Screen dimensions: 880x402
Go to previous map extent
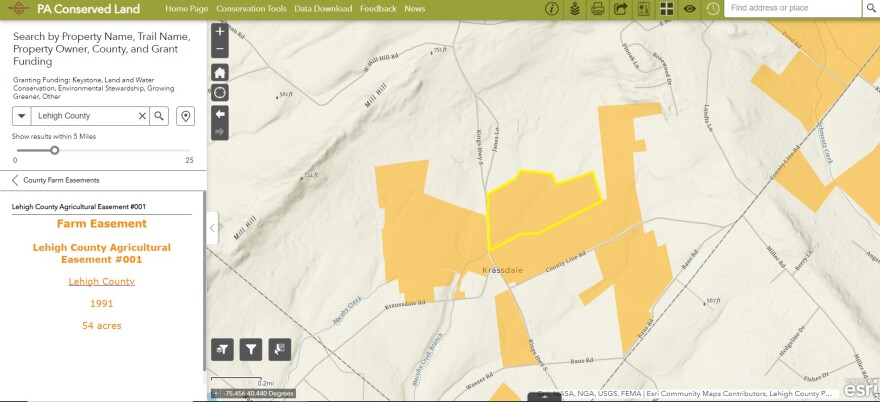[220, 114]
